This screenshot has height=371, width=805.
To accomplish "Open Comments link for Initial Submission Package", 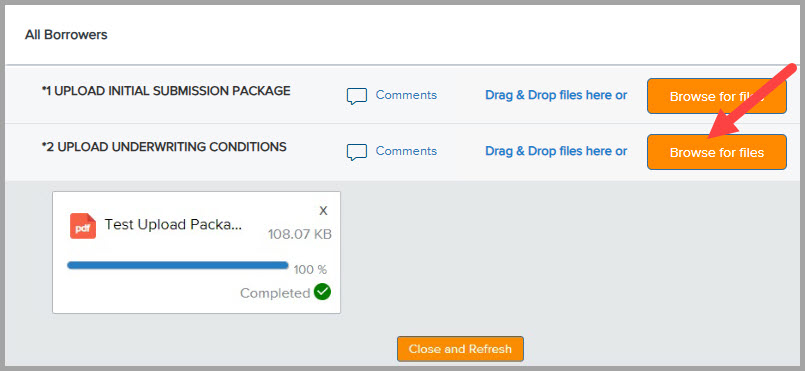I will (x=406, y=95).
